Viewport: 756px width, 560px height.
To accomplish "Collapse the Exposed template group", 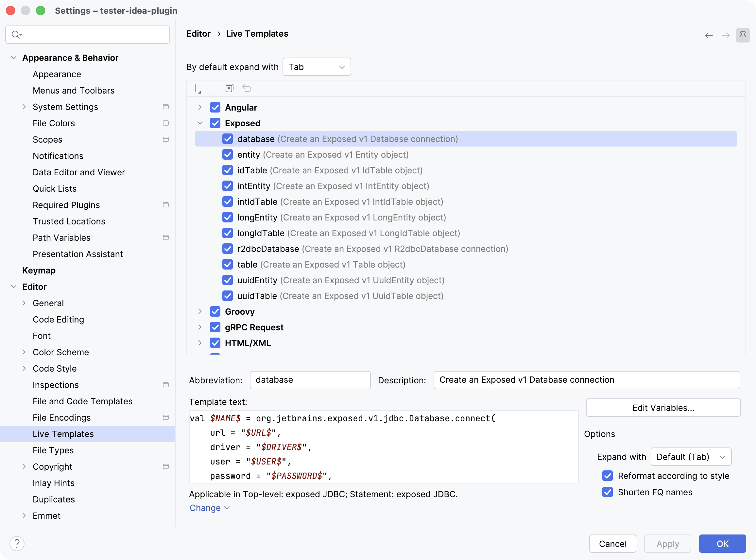I will [200, 123].
